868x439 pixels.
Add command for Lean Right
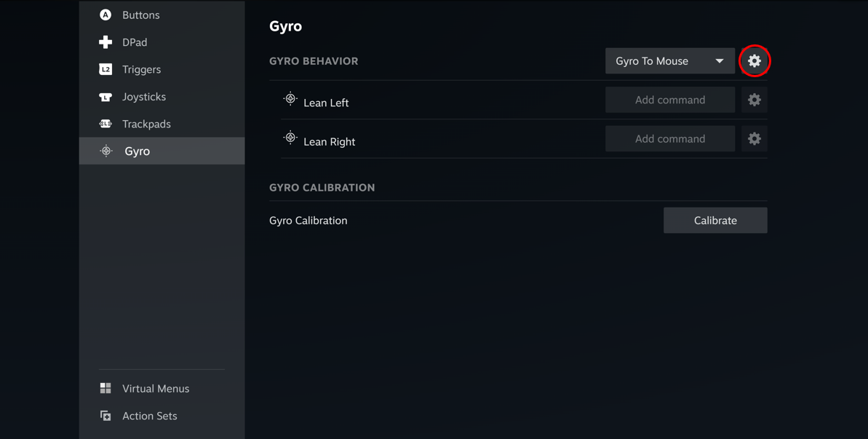point(670,138)
